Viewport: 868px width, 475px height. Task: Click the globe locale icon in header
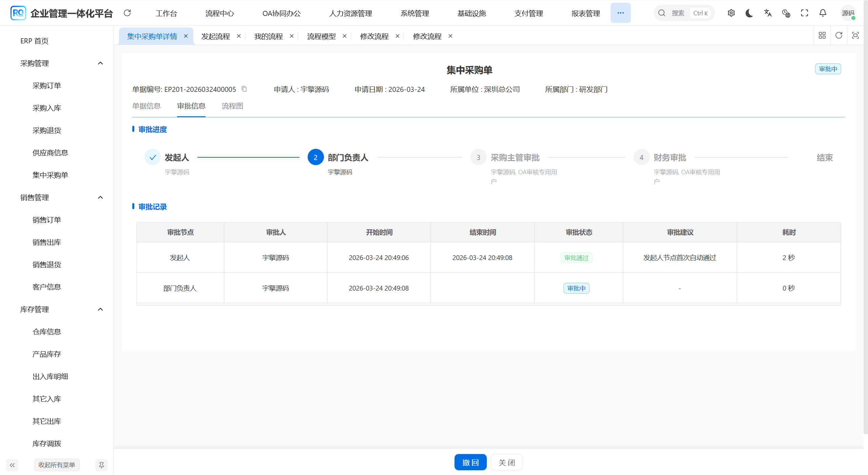(x=786, y=13)
